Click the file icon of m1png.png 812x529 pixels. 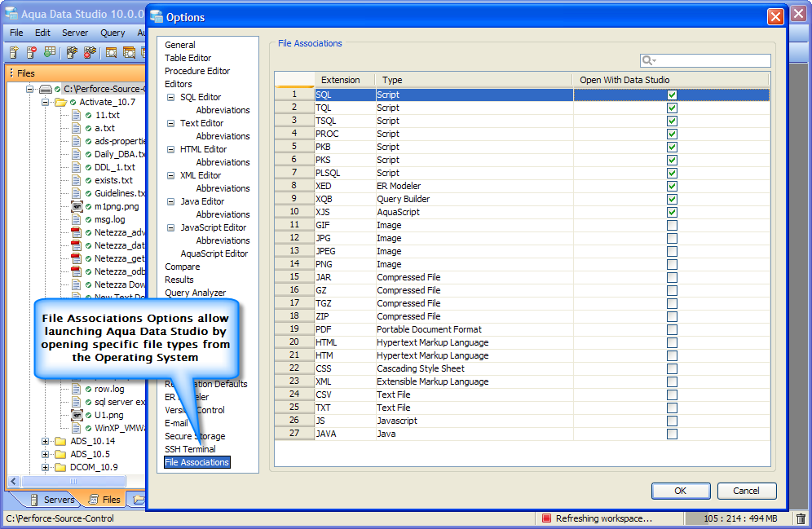coord(77,206)
